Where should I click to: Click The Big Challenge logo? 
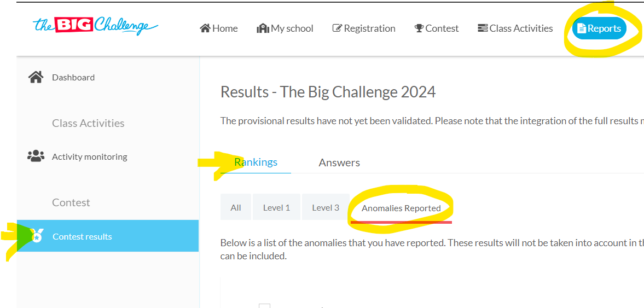(x=95, y=26)
